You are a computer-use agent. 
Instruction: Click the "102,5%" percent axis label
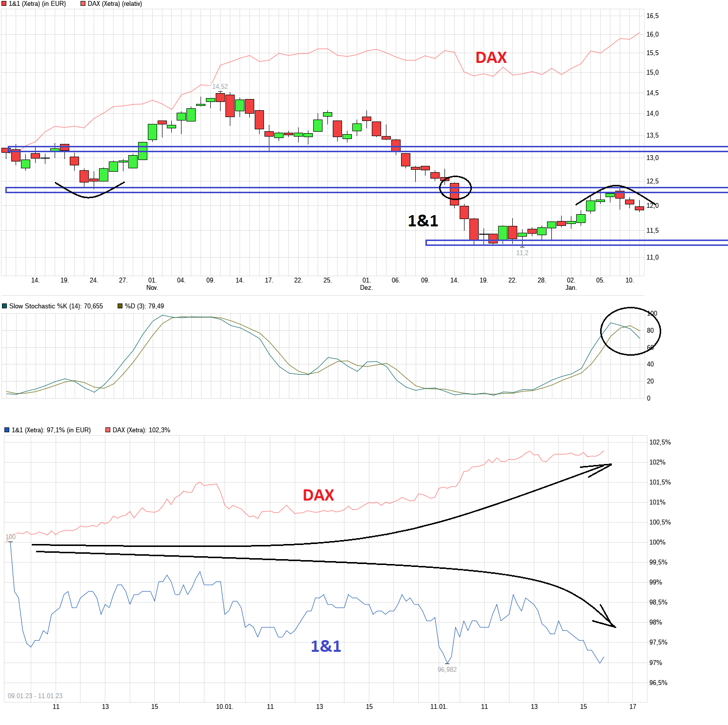[660, 443]
